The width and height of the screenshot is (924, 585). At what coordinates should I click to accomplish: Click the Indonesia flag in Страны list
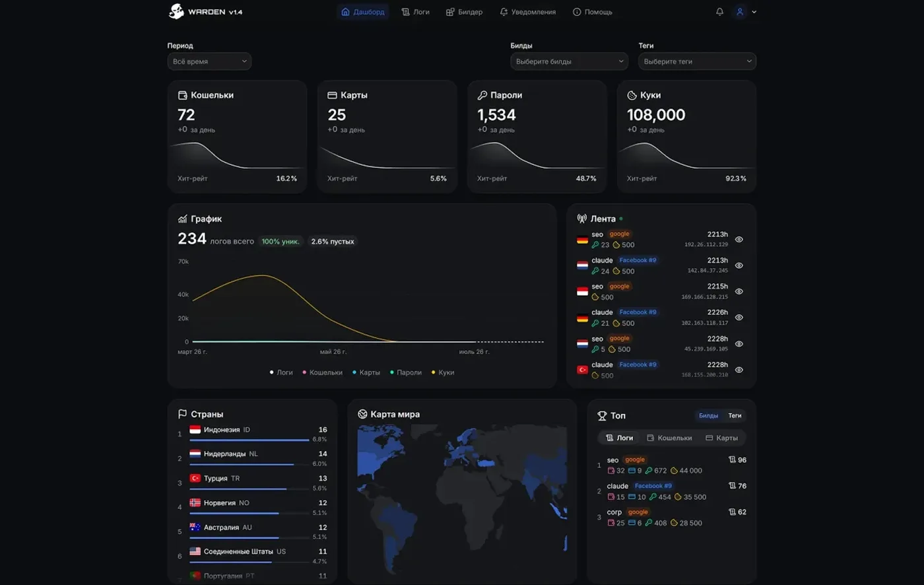click(x=195, y=430)
